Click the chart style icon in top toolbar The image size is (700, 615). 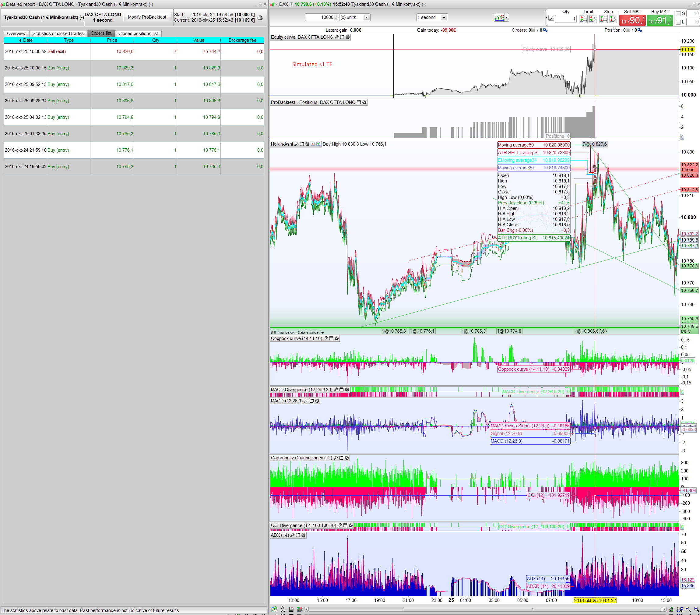[x=499, y=17]
